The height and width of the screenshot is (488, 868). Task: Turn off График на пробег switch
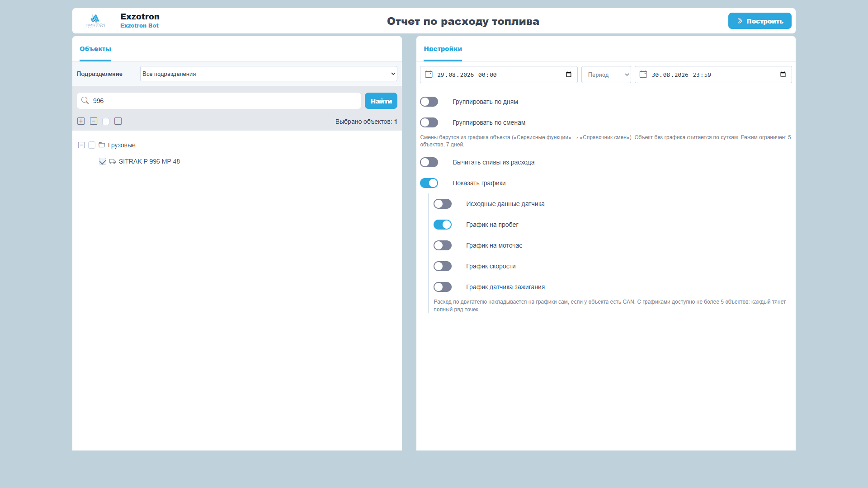pos(443,225)
